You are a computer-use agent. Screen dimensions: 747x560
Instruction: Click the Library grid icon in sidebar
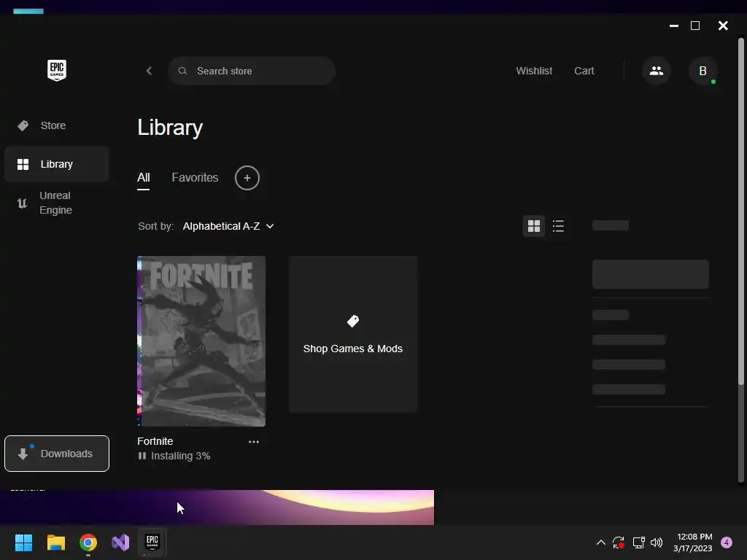click(x=23, y=164)
